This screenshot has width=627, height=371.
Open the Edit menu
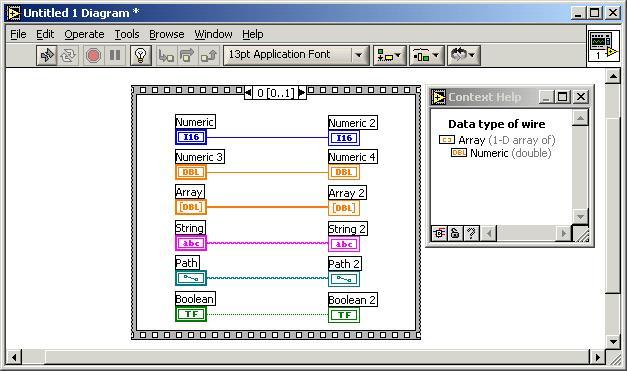pos(45,34)
